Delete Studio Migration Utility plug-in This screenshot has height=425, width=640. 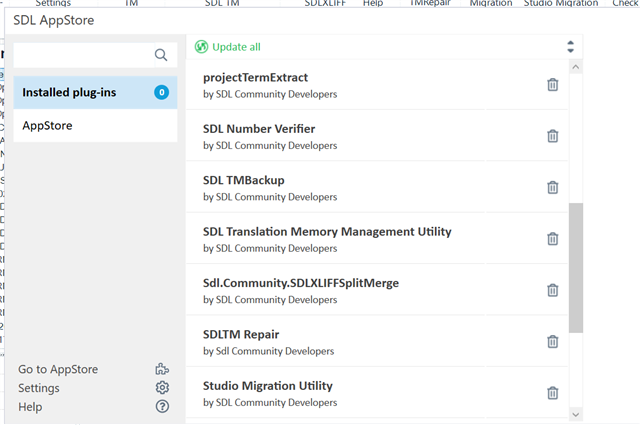pos(552,393)
